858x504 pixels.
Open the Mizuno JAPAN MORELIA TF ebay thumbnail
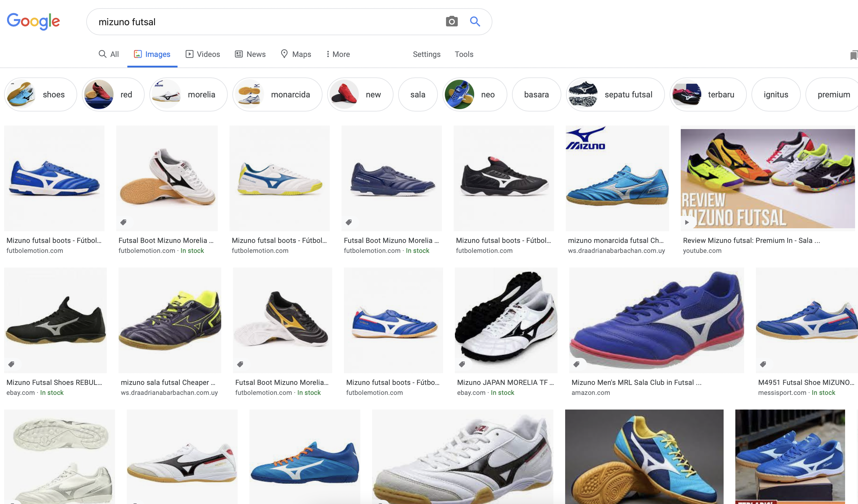506,320
